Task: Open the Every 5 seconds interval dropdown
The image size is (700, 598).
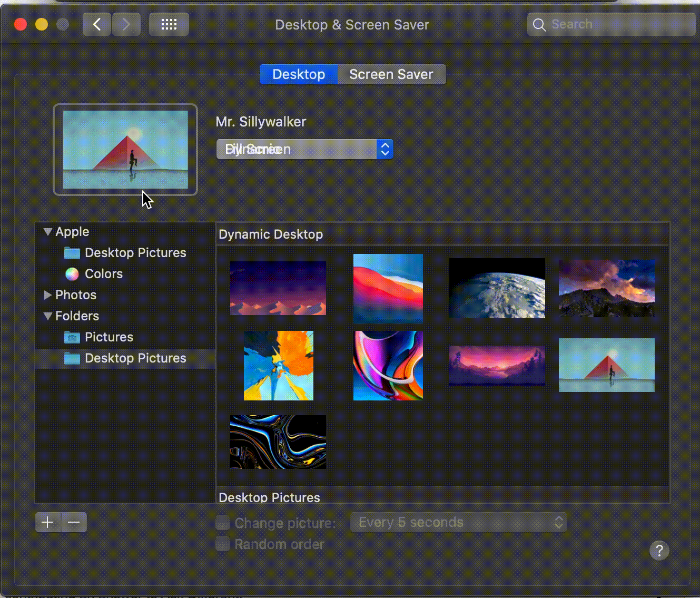Action: 458,522
